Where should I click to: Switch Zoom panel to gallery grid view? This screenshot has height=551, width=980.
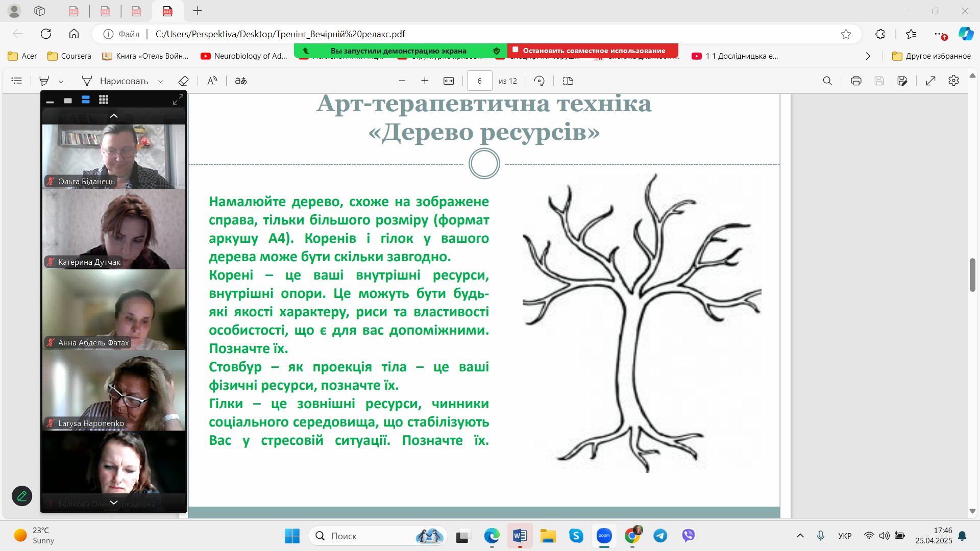[x=104, y=100]
